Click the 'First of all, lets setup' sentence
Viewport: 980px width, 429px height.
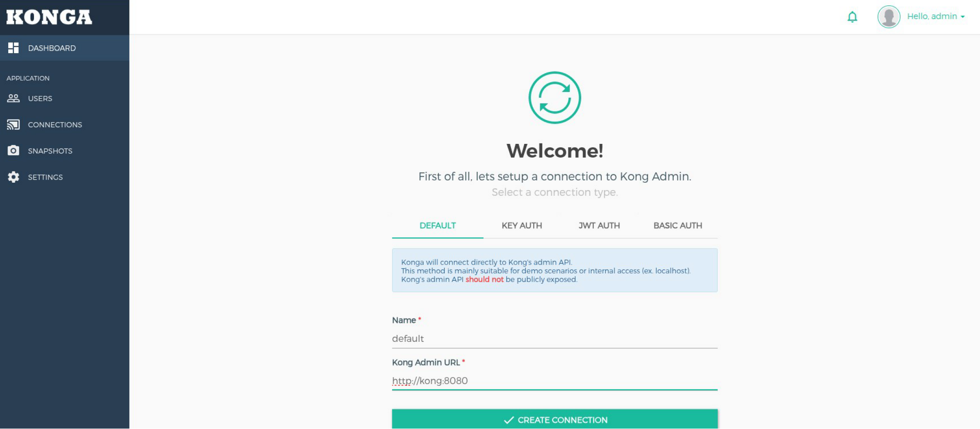(x=555, y=176)
